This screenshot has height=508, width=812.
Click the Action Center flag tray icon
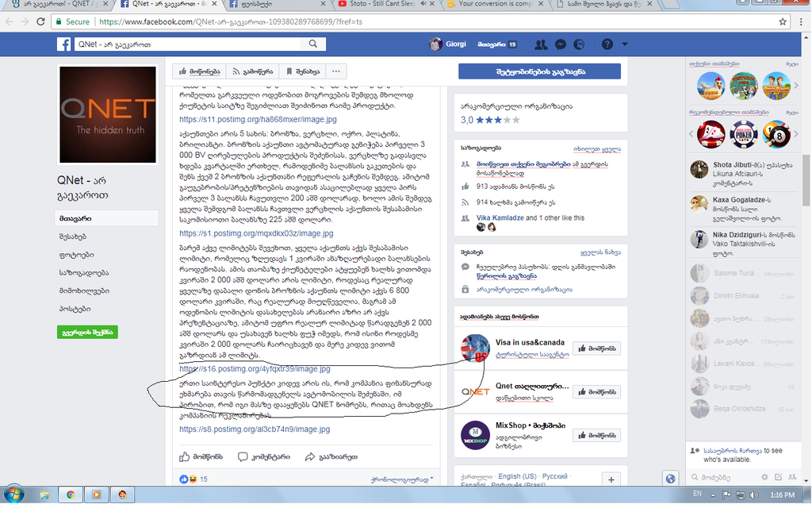(727, 495)
